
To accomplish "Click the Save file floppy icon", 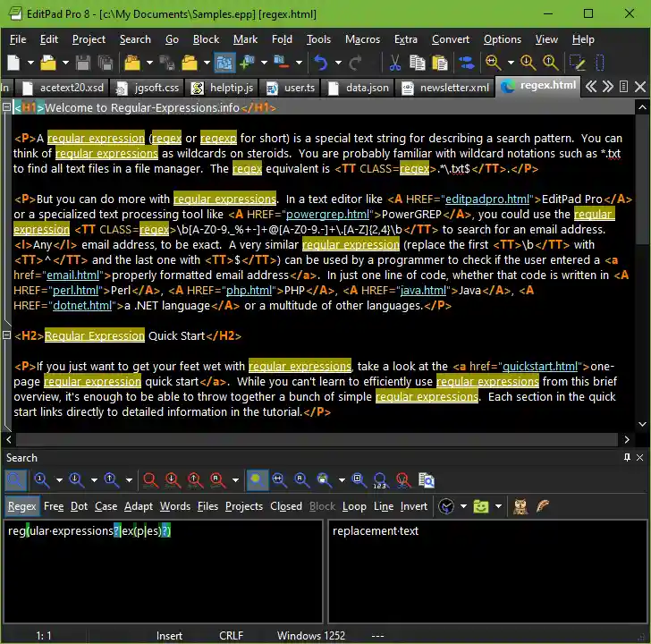I will pos(83,63).
